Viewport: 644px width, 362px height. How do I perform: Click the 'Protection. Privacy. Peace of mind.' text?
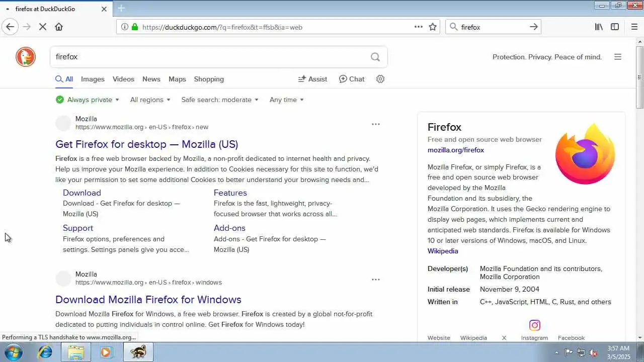[x=547, y=57]
